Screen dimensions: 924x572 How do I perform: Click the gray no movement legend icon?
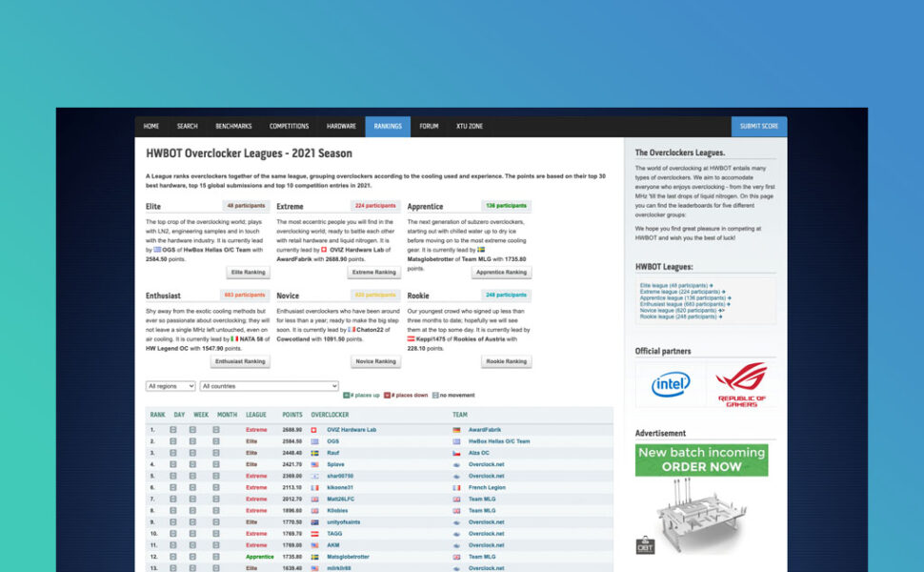tap(435, 395)
